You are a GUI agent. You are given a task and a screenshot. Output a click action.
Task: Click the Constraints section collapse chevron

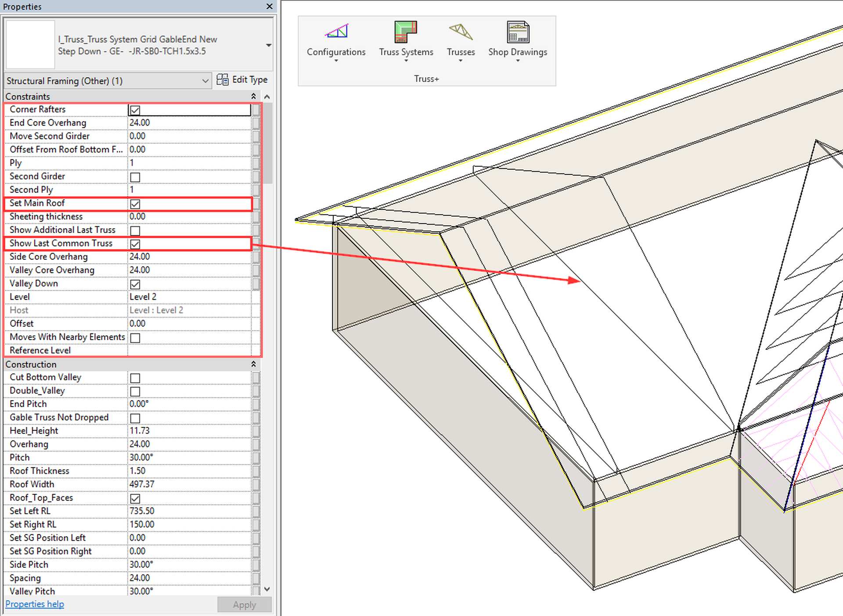pyautogui.click(x=254, y=96)
